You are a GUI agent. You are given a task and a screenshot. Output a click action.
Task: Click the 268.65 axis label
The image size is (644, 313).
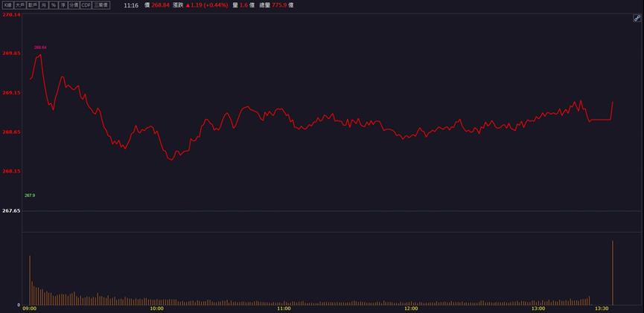(x=11, y=132)
